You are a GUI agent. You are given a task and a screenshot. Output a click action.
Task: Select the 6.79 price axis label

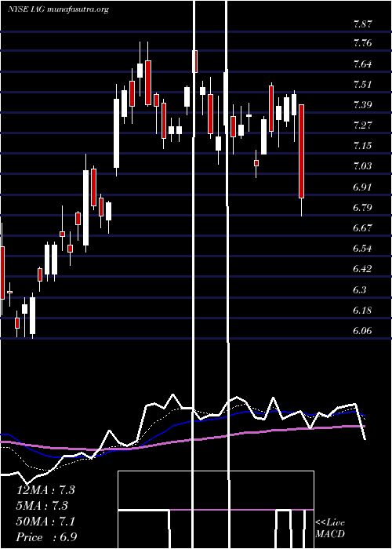pos(362,207)
